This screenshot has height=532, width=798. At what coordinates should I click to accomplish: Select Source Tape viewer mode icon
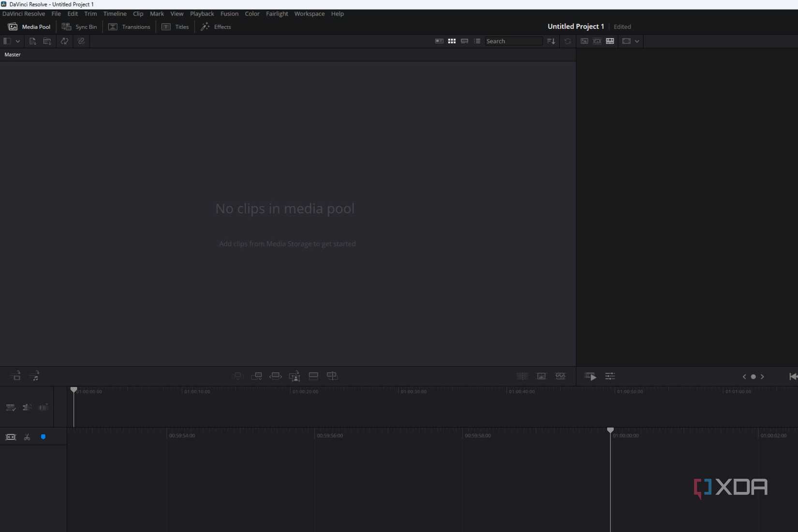[x=597, y=41]
